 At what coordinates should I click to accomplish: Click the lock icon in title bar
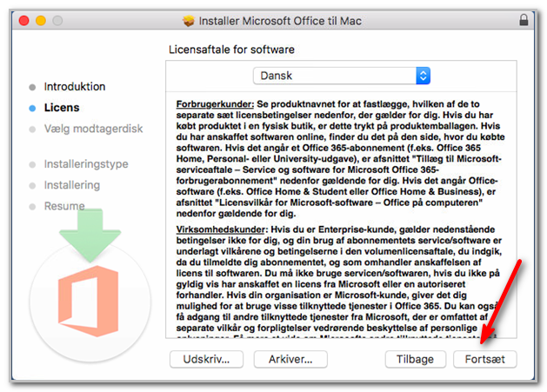(x=524, y=20)
